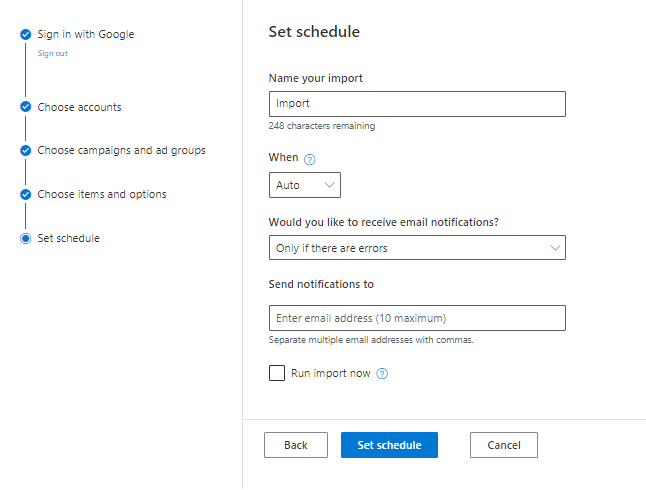Focus the Name your import text field
This screenshot has height=490, width=646.
(x=417, y=104)
